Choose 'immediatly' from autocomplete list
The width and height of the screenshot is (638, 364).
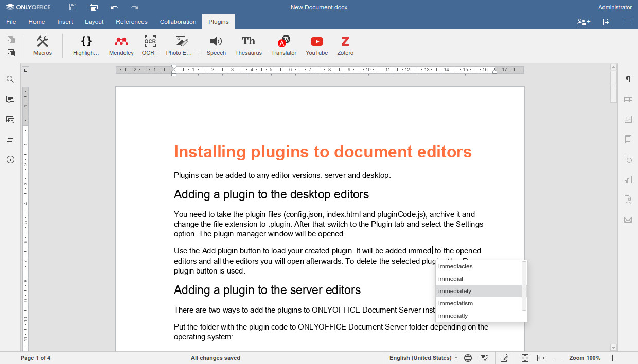(478, 316)
